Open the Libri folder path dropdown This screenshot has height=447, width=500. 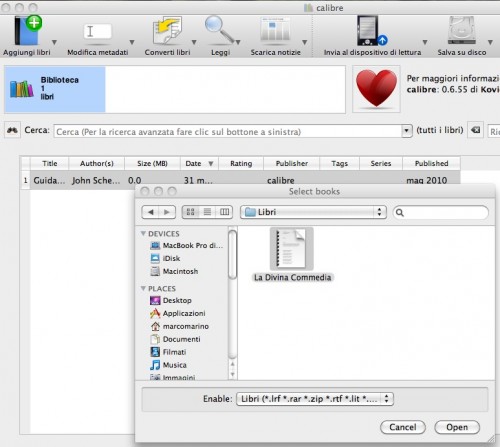[x=313, y=212]
